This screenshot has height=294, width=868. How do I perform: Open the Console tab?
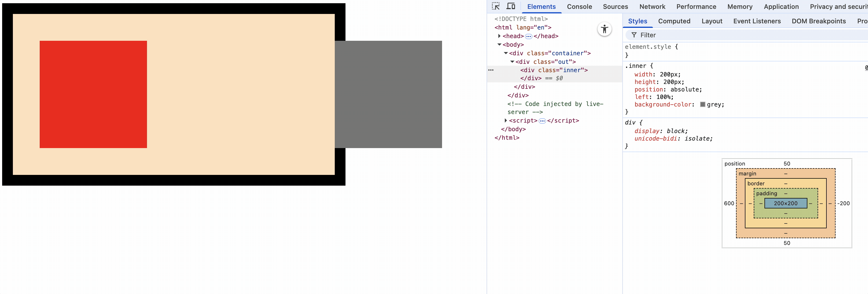(x=579, y=7)
